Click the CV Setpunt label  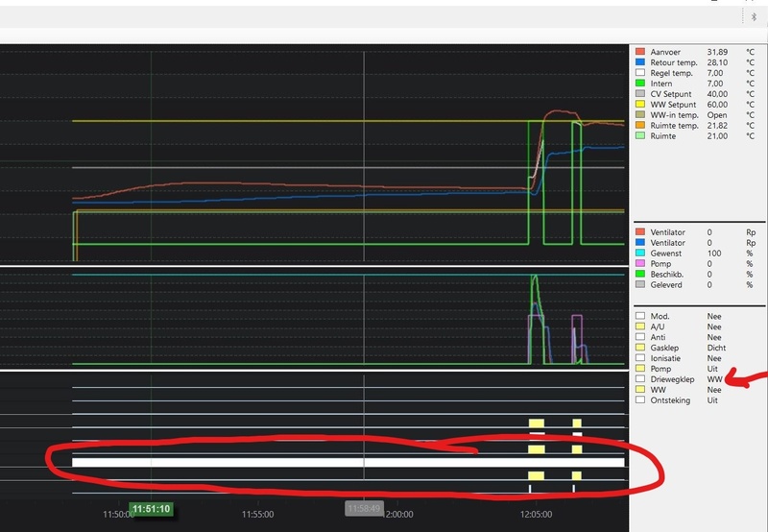pos(670,93)
